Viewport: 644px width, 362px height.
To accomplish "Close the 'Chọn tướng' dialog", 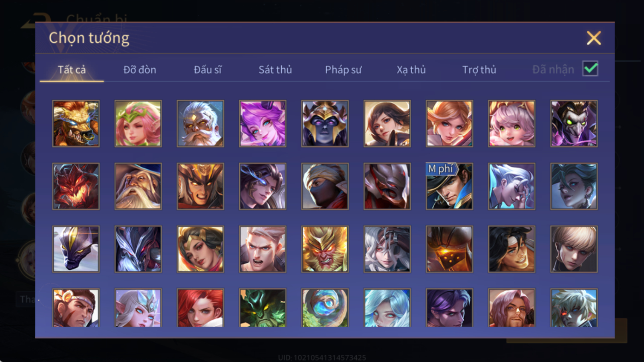I will [594, 38].
